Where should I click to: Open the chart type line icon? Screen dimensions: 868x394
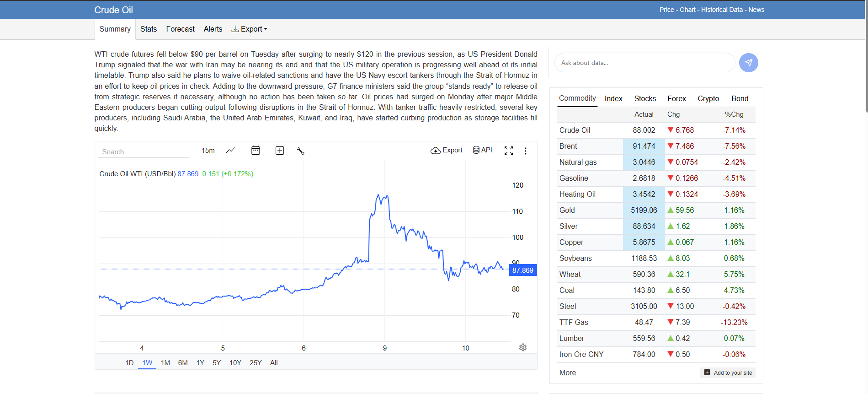point(230,151)
